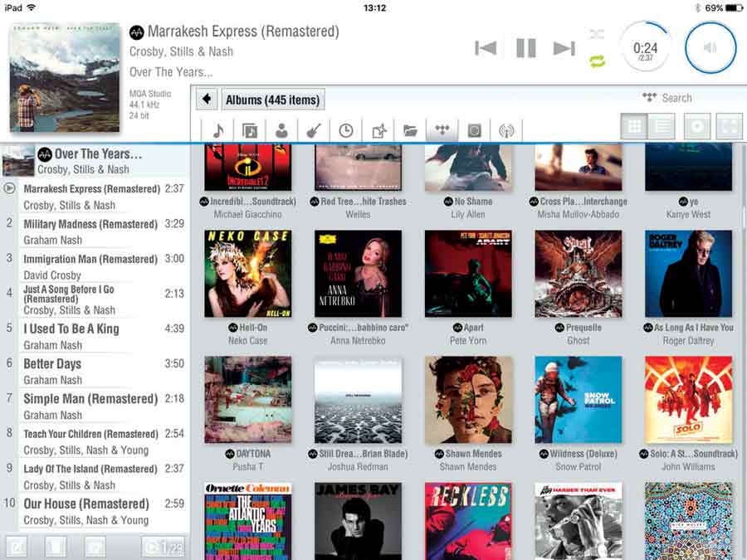
Task: Expand the browser to full screen
Action: click(x=730, y=126)
